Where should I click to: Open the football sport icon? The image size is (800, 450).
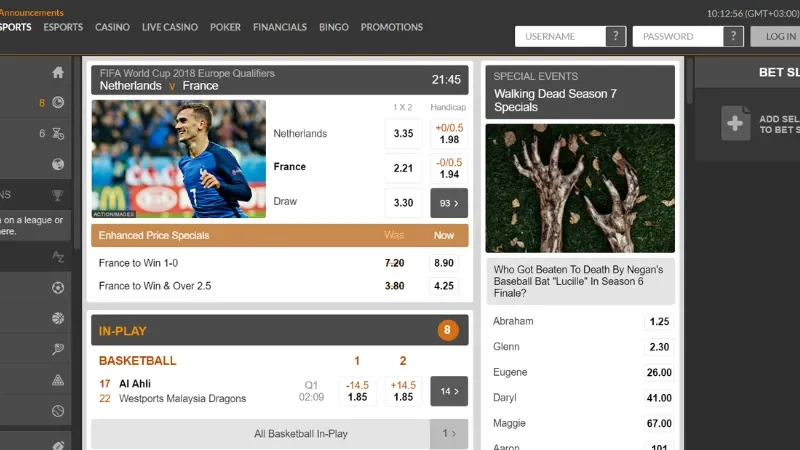coord(58,288)
